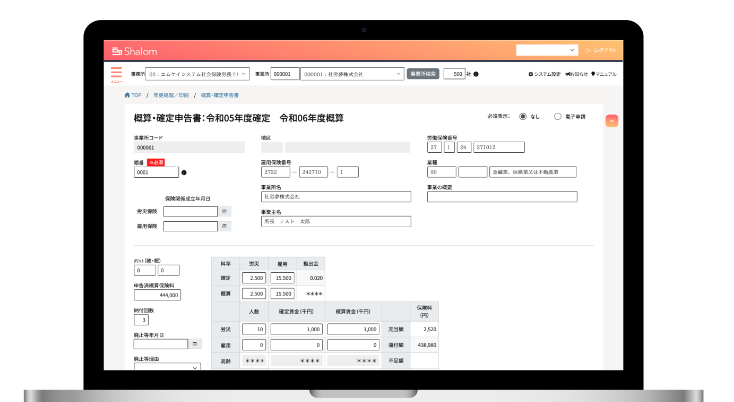This screenshot has height=402, width=734.
Task: Click the 0001 required input field
Action: point(156,172)
